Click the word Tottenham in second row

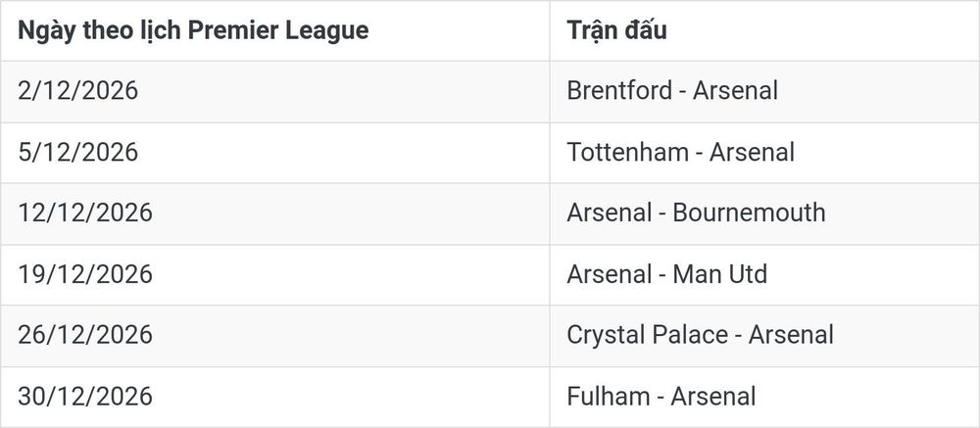point(627,152)
